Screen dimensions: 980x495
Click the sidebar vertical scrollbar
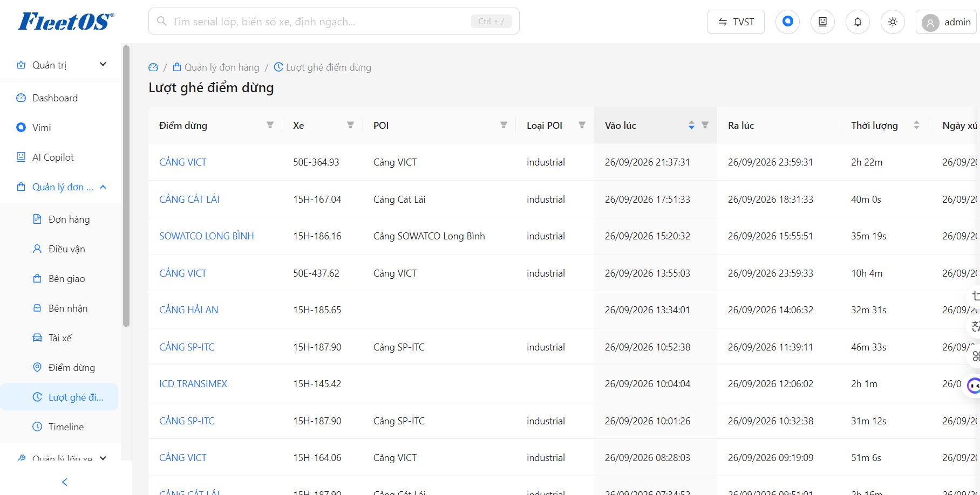pyautogui.click(x=126, y=186)
